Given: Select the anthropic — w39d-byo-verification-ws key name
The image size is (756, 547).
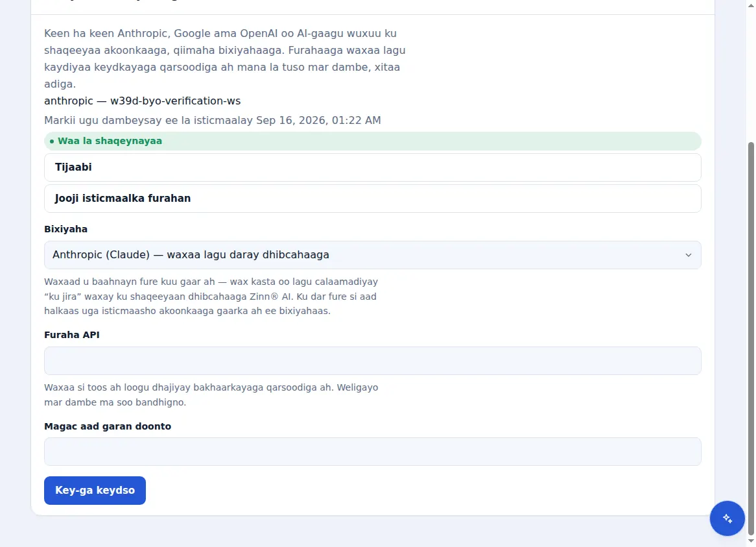Looking at the screenshot, I should pyautogui.click(x=142, y=101).
